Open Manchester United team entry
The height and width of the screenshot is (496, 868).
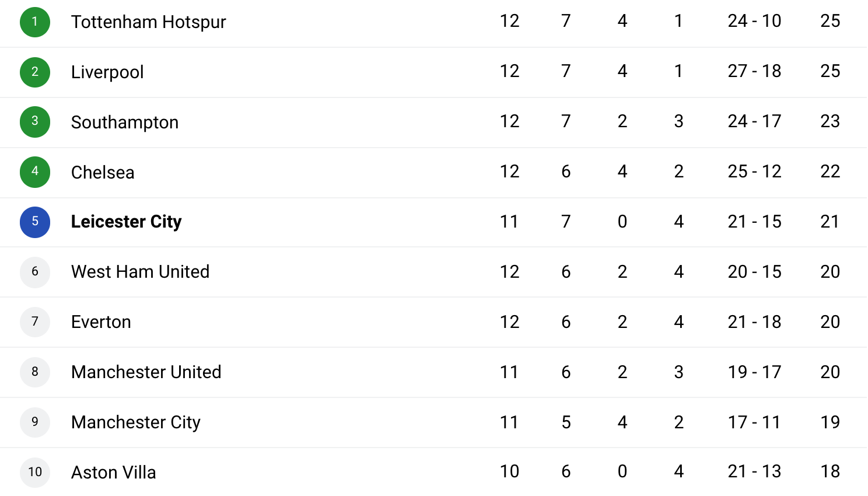tap(146, 372)
